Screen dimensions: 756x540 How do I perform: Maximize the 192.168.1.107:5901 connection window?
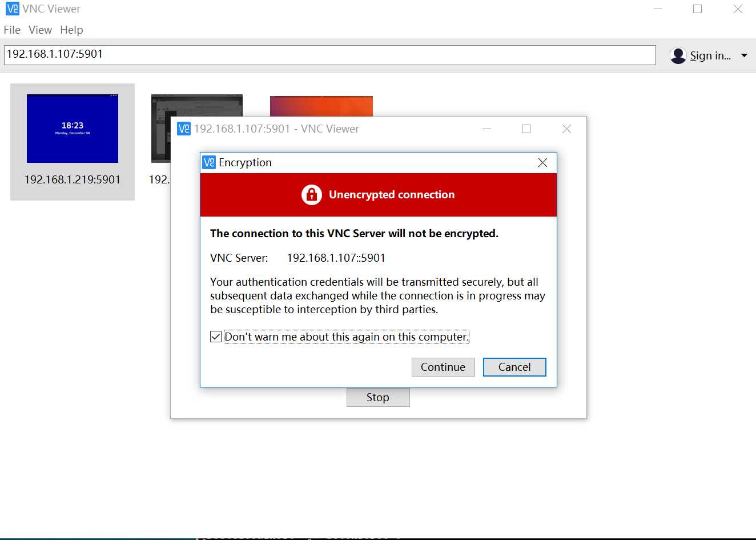(526, 129)
